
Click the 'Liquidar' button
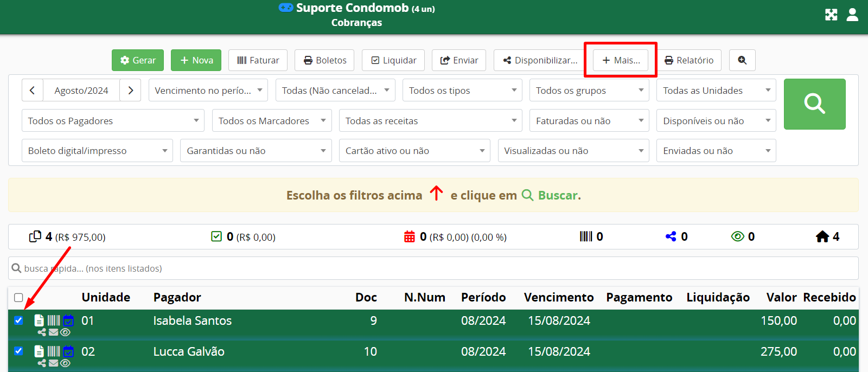393,60
